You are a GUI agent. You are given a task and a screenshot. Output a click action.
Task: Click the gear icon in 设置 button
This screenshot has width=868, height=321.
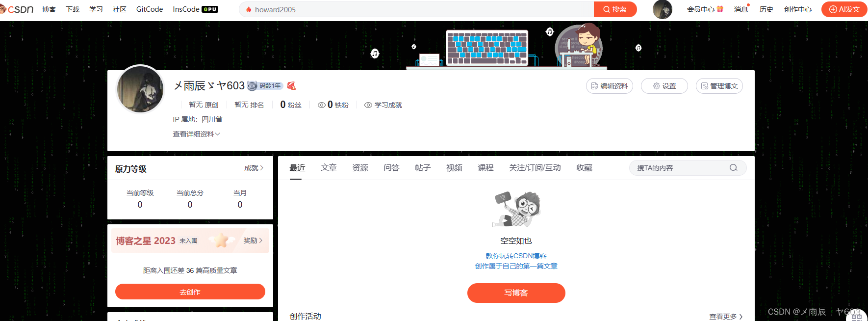point(656,86)
